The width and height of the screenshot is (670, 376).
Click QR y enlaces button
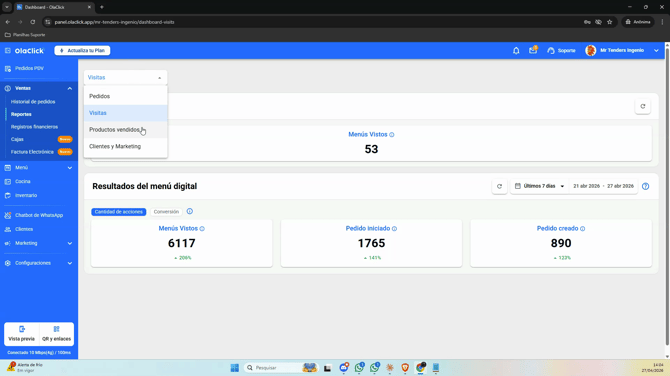56,334
